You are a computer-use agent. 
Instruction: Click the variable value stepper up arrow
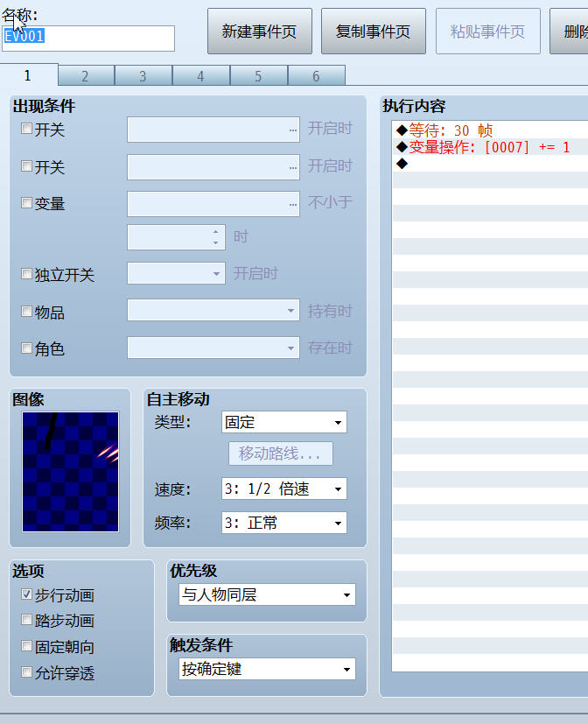pos(216,231)
